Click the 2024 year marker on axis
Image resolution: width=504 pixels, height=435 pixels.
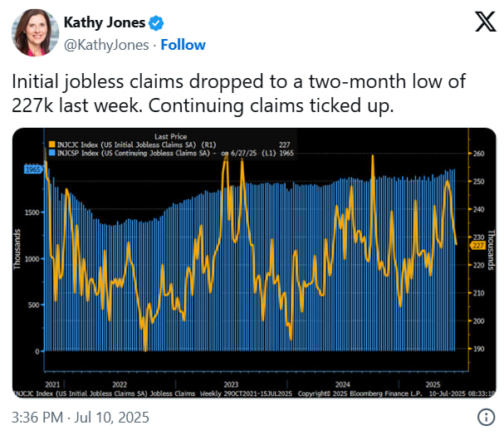(x=342, y=384)
